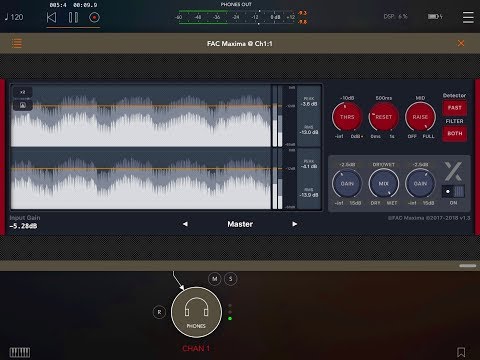This screenshot has width=480, height=360.
Task: Toggle the plugin ON switch
Action: coord(453,191)
